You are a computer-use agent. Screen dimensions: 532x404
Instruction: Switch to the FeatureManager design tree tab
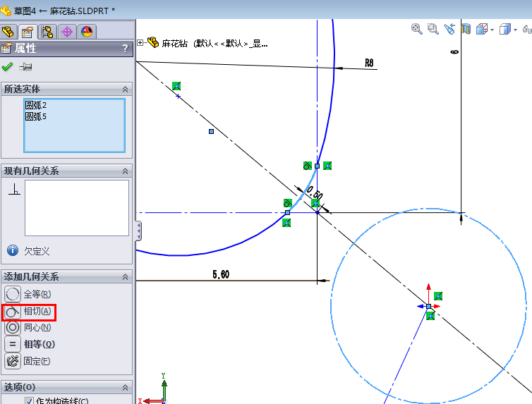click(x=8, y=32)
